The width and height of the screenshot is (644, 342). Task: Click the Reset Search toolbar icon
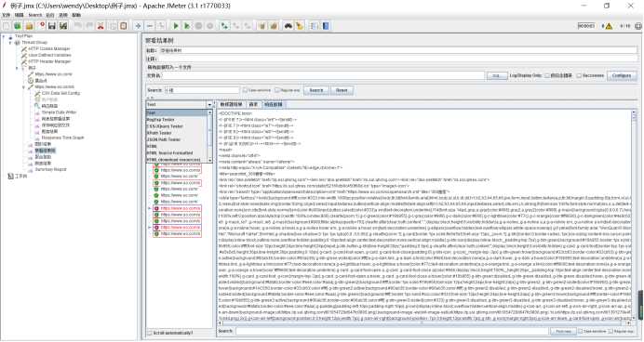pyautogui.click(x=300, y=26)
